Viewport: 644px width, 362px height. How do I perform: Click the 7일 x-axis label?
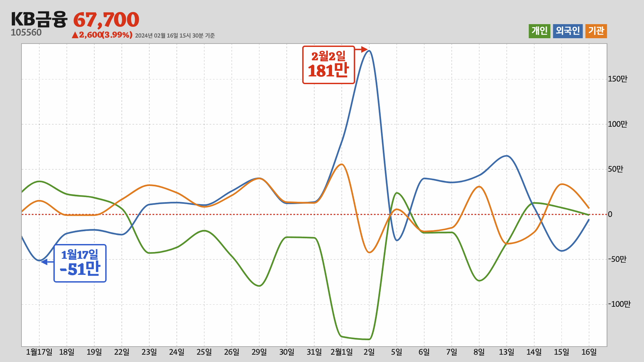[x=452, y=352]
